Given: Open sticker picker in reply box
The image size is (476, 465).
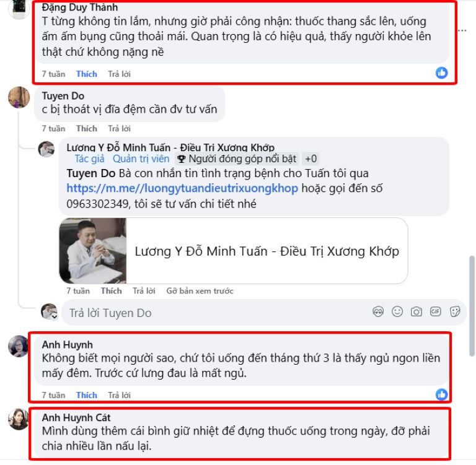Looking at the screenshot, I should [455, 311].
